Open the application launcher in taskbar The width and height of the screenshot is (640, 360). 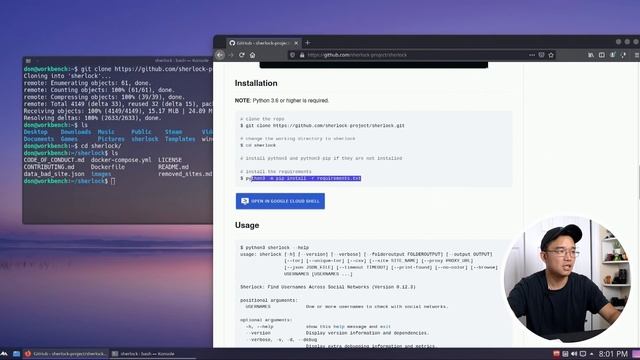tap(4, 353)
